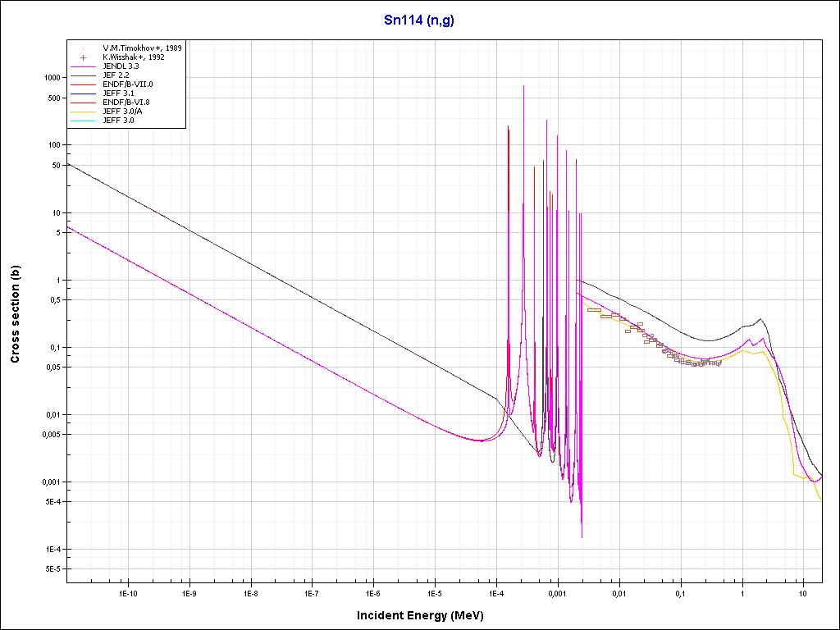Click the 1E-6 tick label on x-axis

coord(373,592)
